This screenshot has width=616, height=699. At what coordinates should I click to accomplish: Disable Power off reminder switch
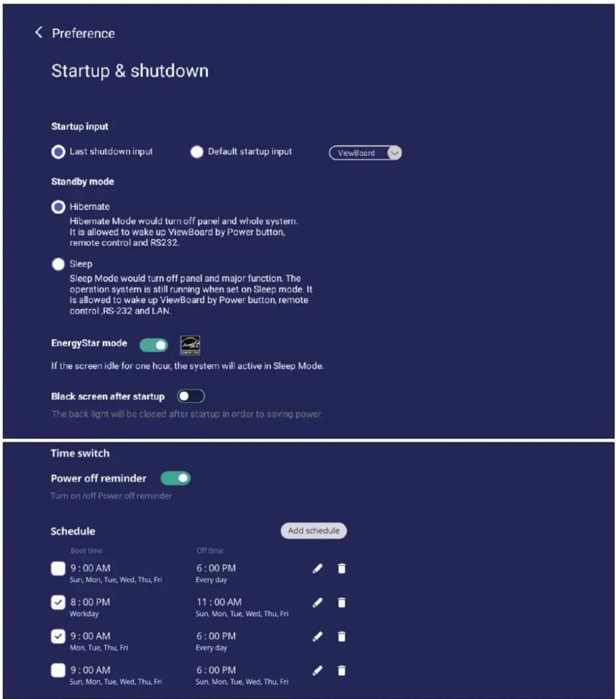(x=176, y=478)
